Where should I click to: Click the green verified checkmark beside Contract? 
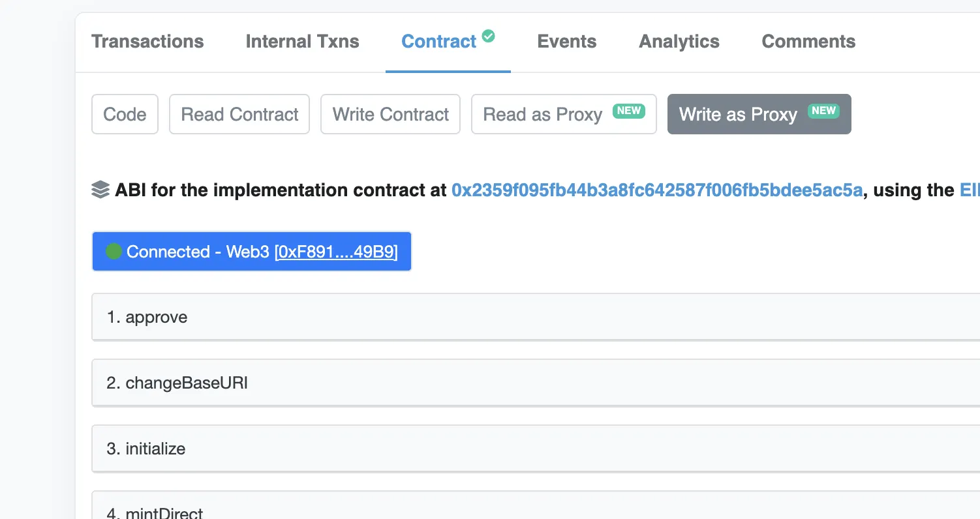click(x=488, y=36)
